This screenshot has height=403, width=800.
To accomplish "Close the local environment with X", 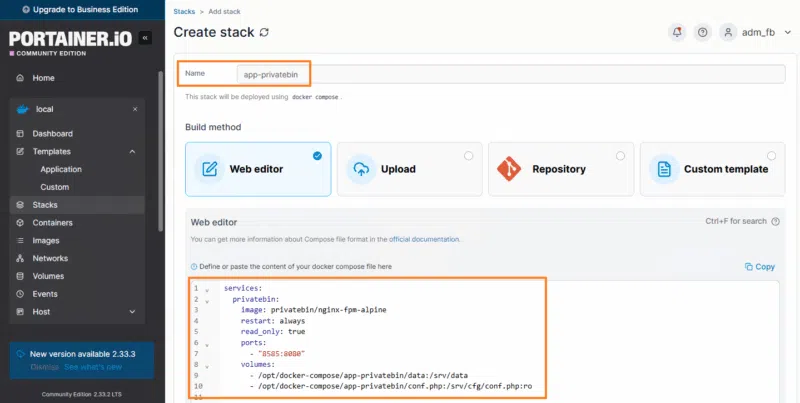I will 135,109.
